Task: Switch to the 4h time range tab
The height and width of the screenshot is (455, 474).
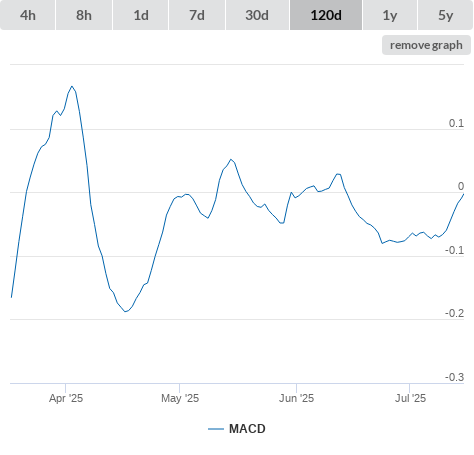Action: point(28,15)
